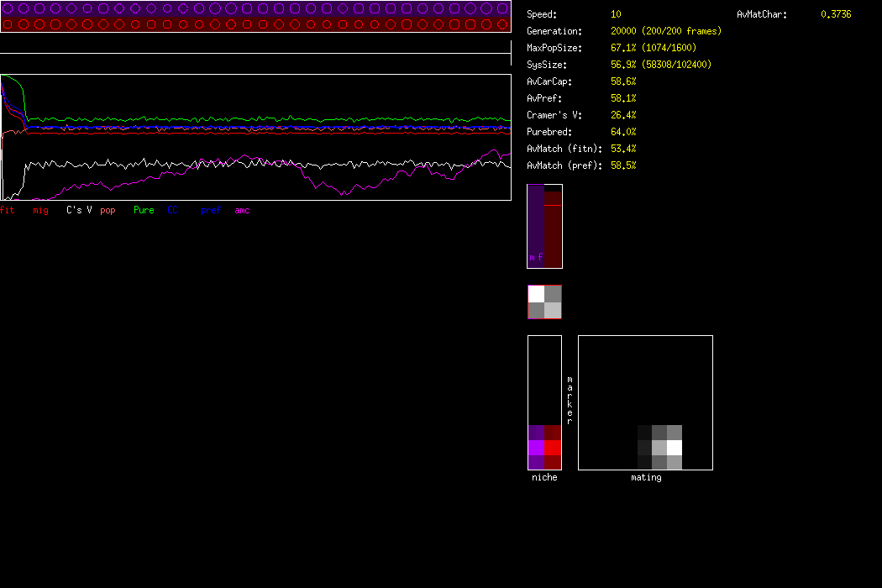
Task: Select the last red circle in bottom row
Action: tap(501, 24)
